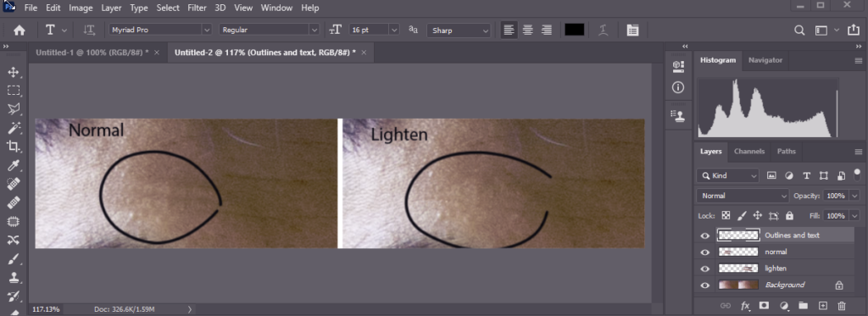
Task: Open the Character and Paragraph panels icon
Action: pos(632,30)
